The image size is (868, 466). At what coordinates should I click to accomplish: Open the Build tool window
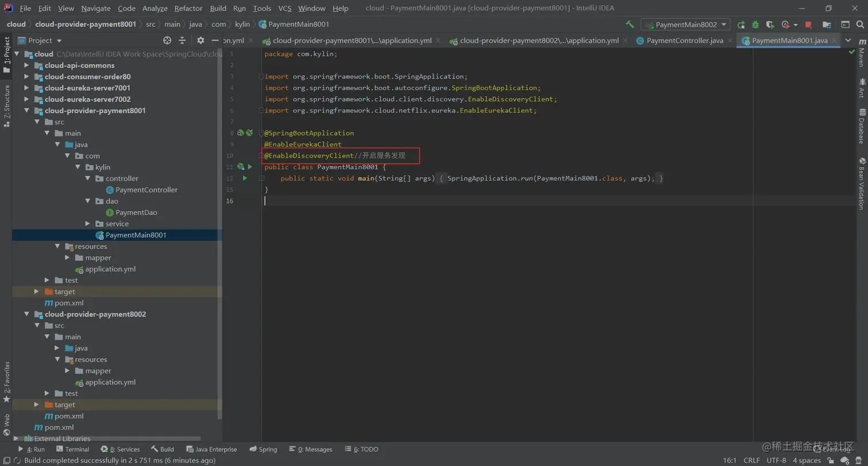(162, 449)
